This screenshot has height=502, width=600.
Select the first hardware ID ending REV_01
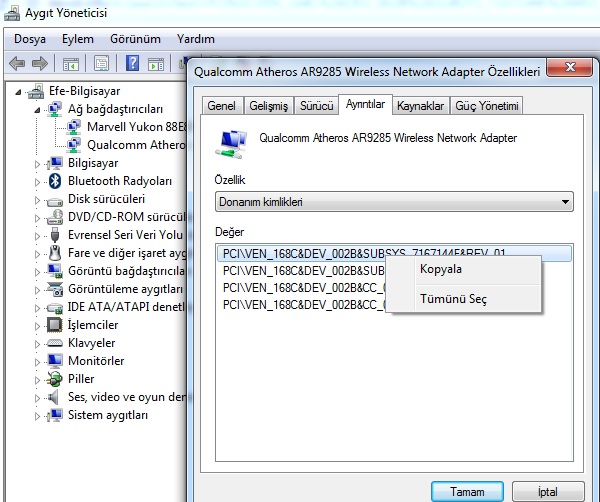[x=394, y=253]
